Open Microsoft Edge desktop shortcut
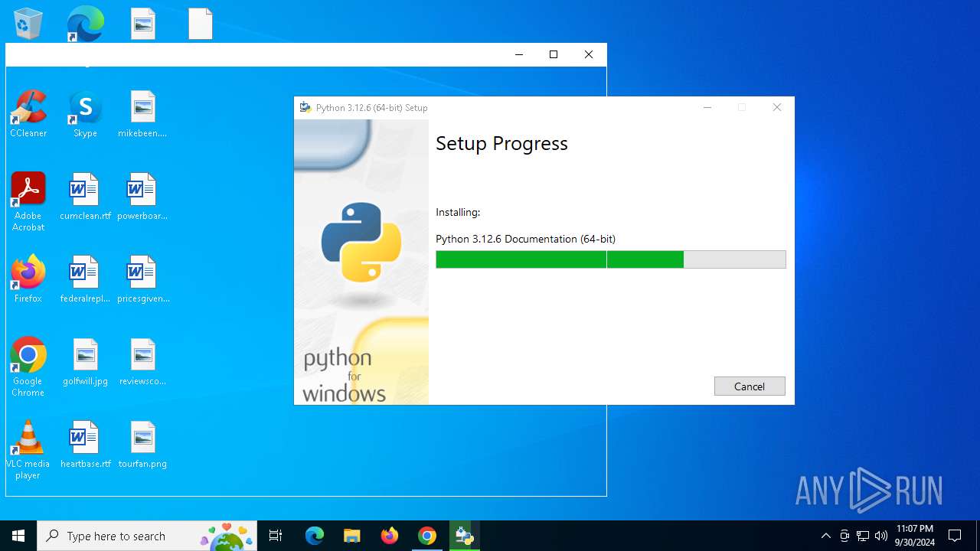This screenshot has height=551, width=980. [x=85, y=24]
